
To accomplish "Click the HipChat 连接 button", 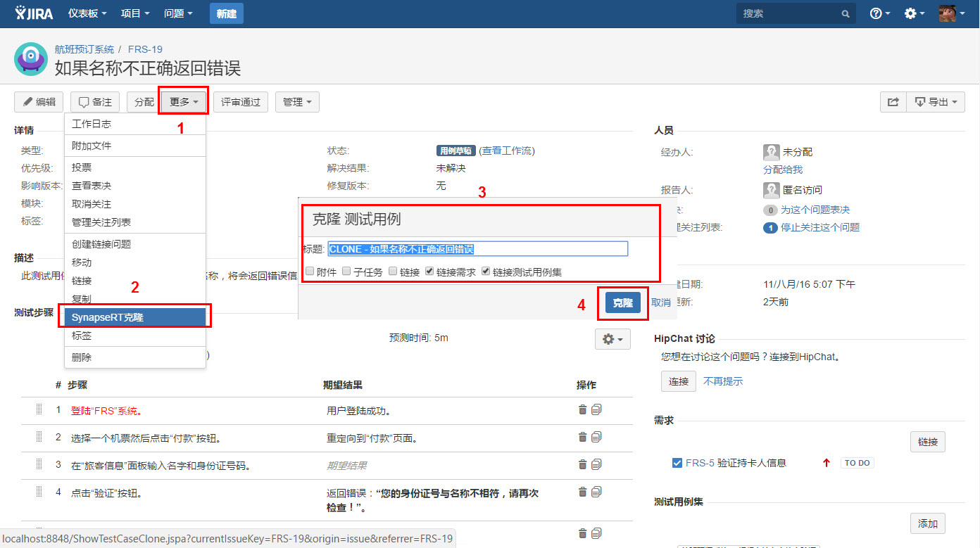I will 679,381.
